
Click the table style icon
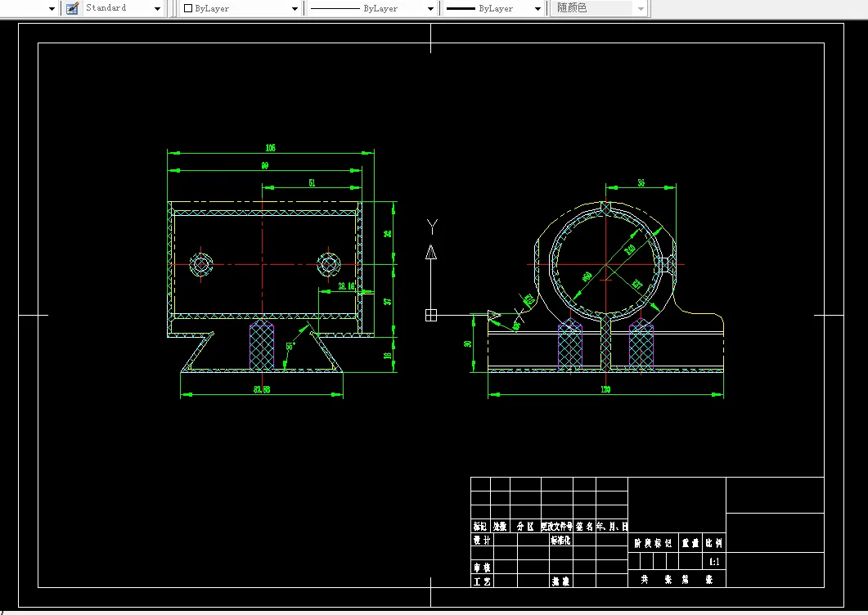[72, 8]
